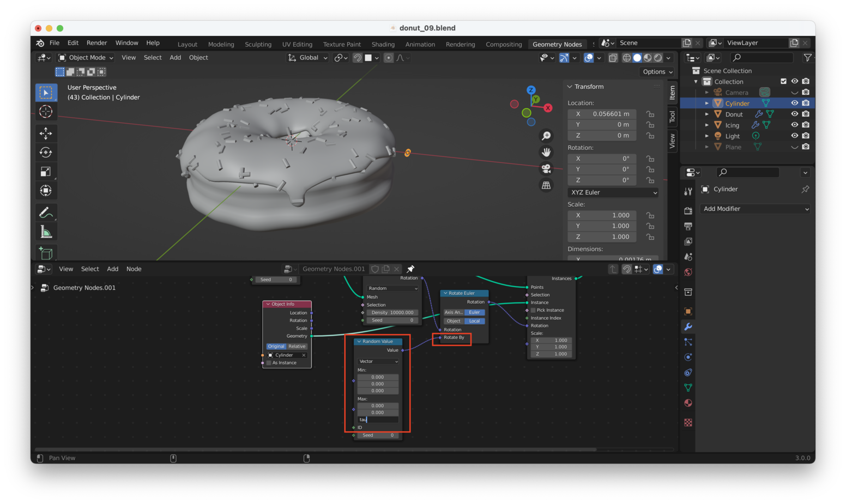Click the Location X field
The width and height of the screenshot is (846, 504).
coord(602,114)
